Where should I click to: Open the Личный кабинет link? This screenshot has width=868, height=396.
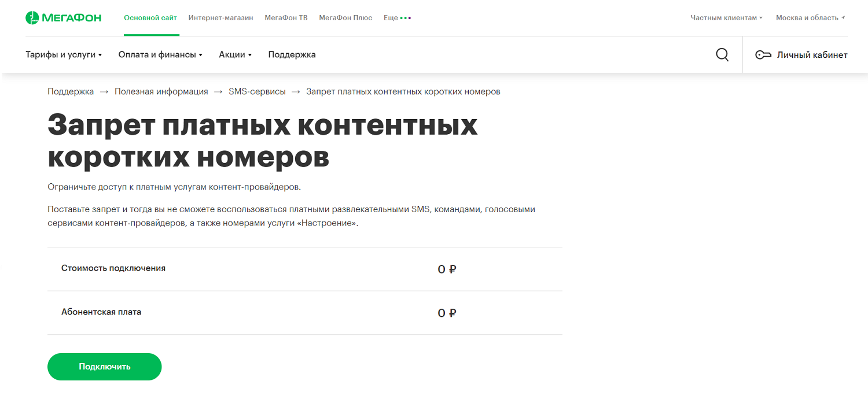pos(812,55)
